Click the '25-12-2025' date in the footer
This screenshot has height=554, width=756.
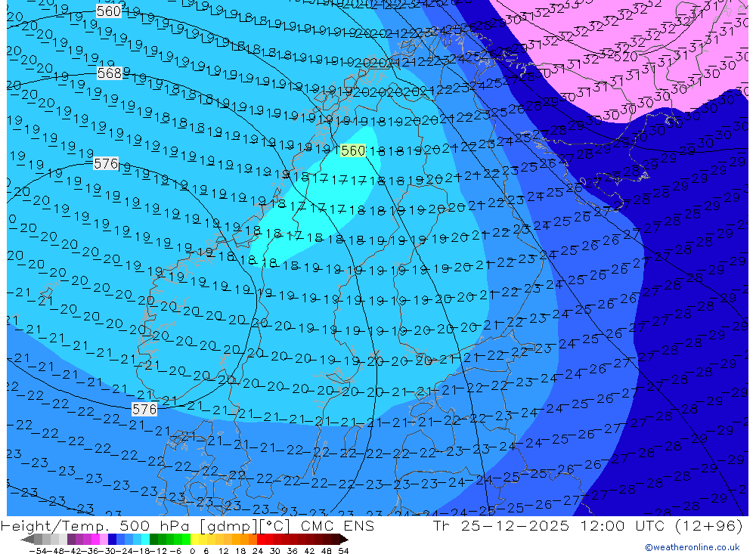click(515, 526)
